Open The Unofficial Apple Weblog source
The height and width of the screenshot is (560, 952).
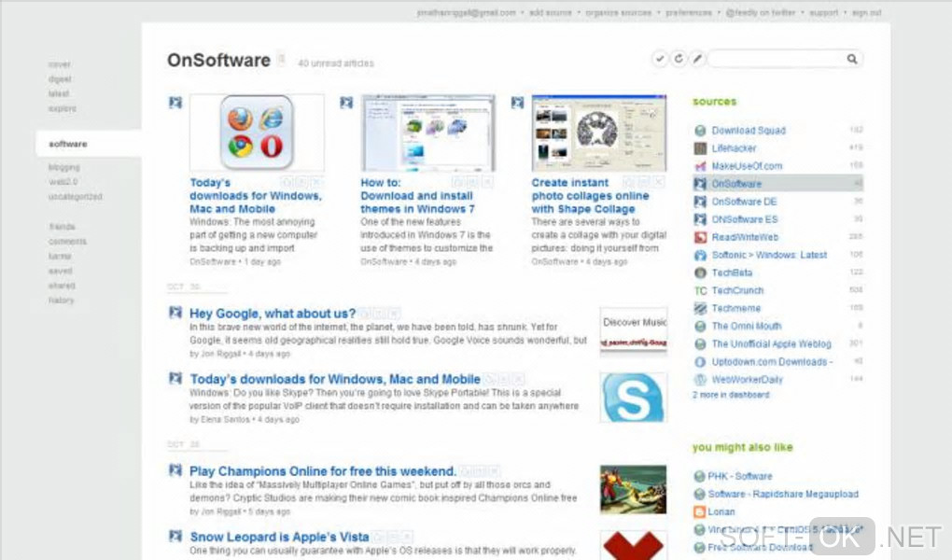coord(771,343)
